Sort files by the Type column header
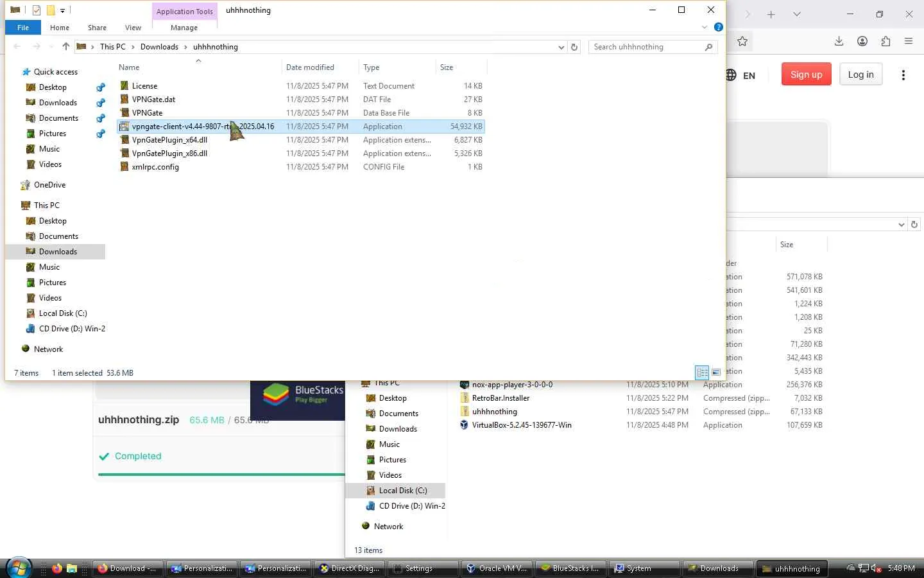This screenshot has height=578, width=924. coord(397,67)
